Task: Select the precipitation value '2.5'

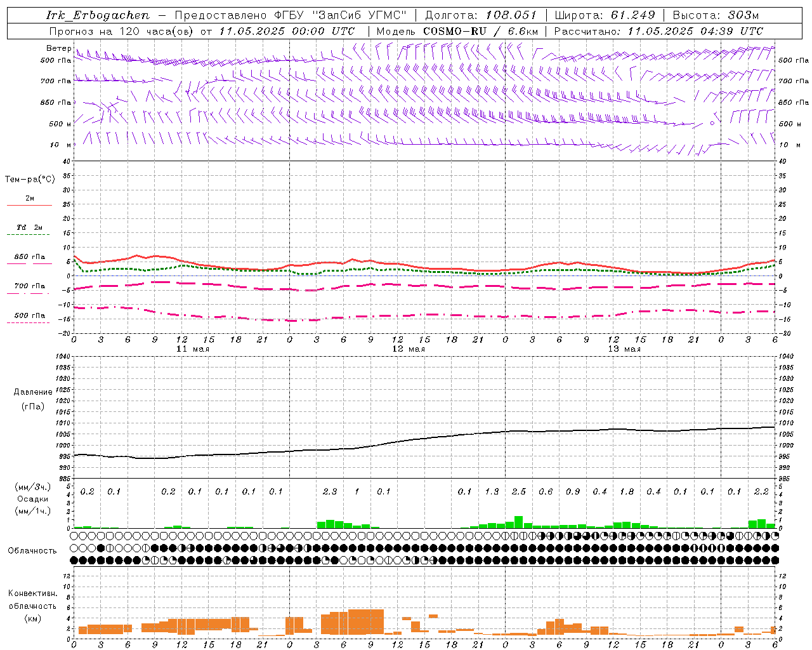Action: 519,492
